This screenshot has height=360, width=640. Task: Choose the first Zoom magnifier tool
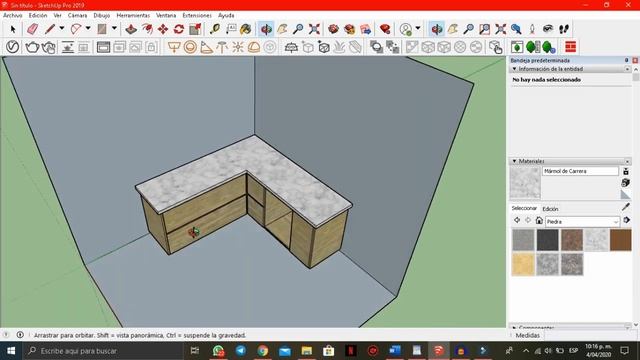[x=298, y=29]
